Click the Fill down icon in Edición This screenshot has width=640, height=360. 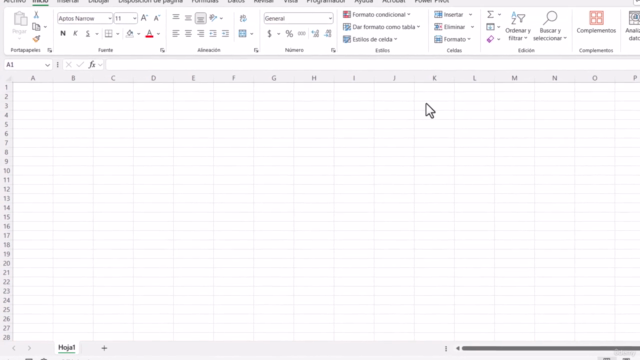coord(490,27)
